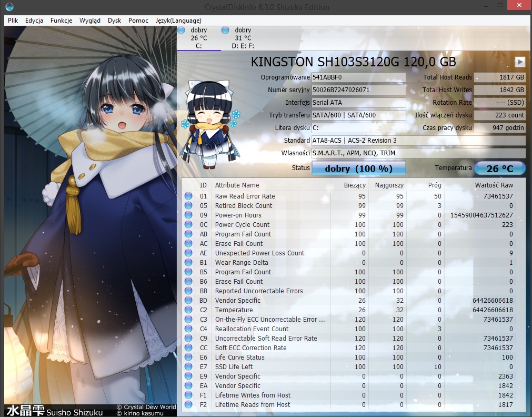Screen dimensions: 532x417
Task: Click the 223 count power-on count field
Action: (500, 115)
